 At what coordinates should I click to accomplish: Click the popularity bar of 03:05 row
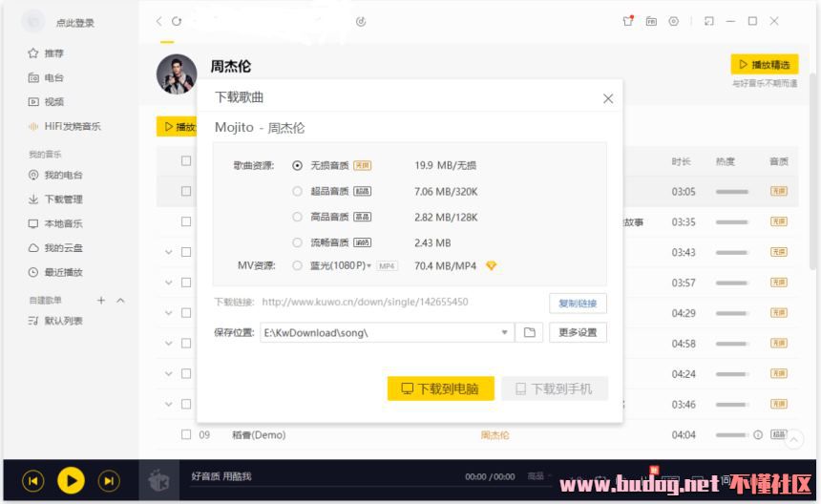point(732,192)
